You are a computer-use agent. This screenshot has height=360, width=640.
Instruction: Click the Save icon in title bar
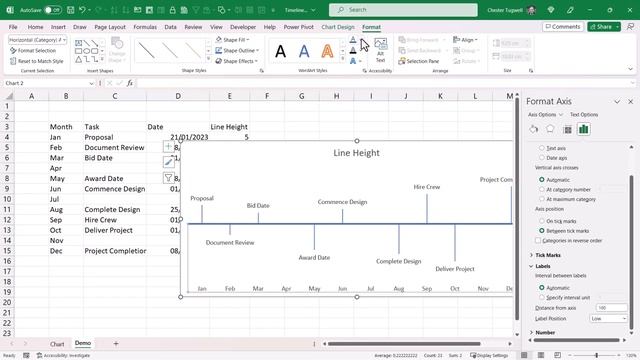71,10
